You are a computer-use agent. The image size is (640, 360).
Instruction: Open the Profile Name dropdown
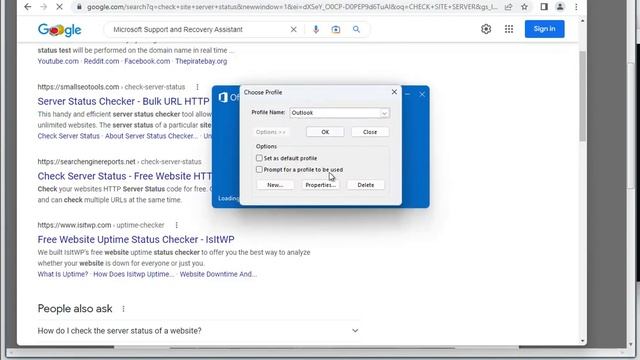[384, 113]
